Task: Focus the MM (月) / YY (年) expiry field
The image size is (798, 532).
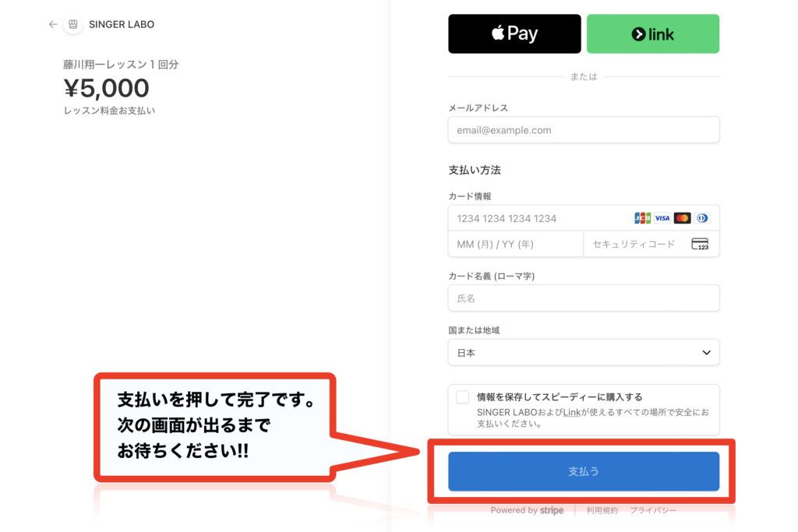Action: tap(516, 244)
